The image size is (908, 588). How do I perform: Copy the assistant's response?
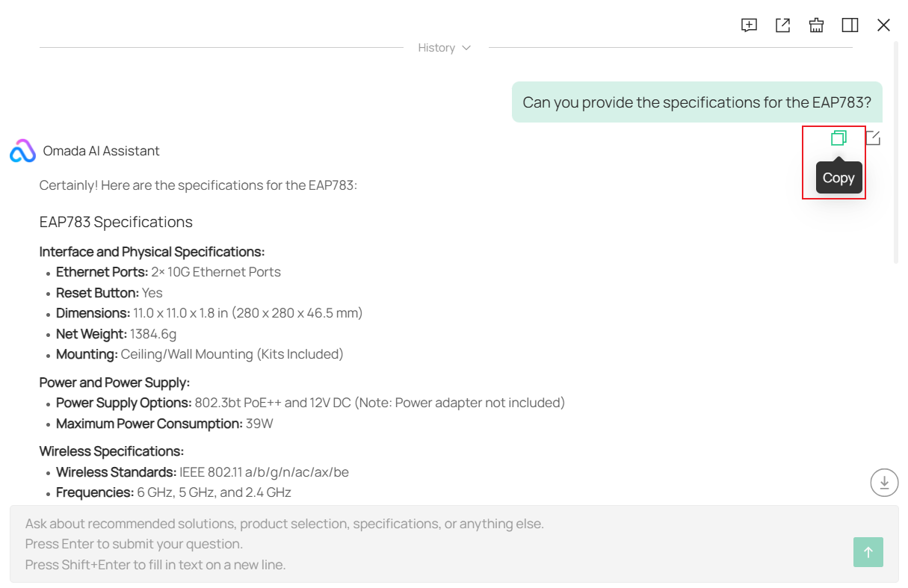click(838, 138)
